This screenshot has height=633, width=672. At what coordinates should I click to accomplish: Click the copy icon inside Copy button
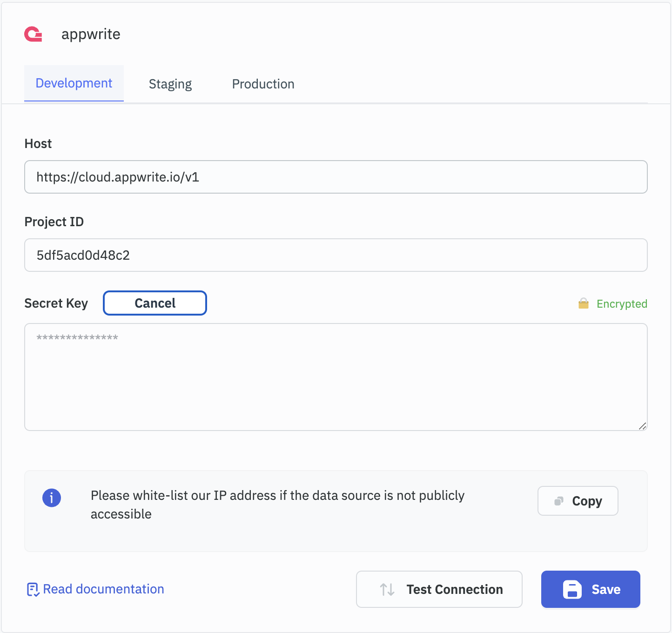pyautogui.click(x=558, y=501)
